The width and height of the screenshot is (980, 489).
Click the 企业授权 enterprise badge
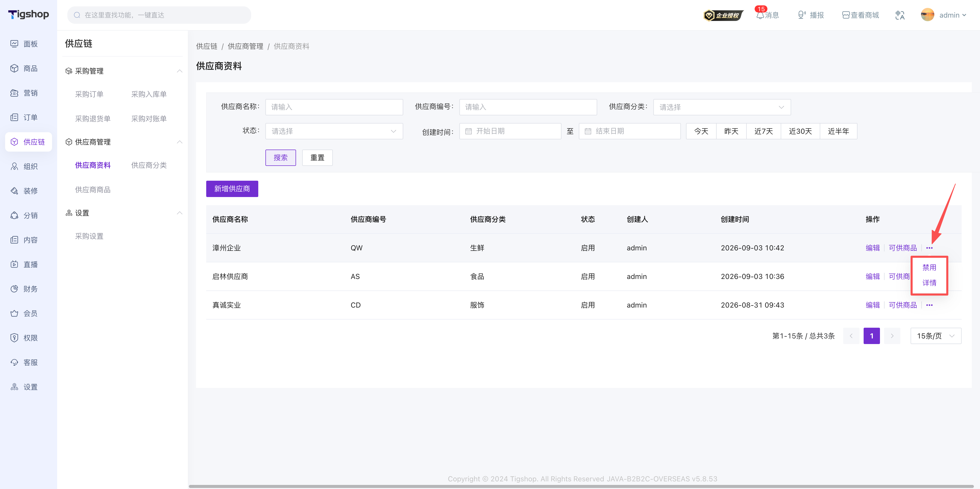[723, 15]
